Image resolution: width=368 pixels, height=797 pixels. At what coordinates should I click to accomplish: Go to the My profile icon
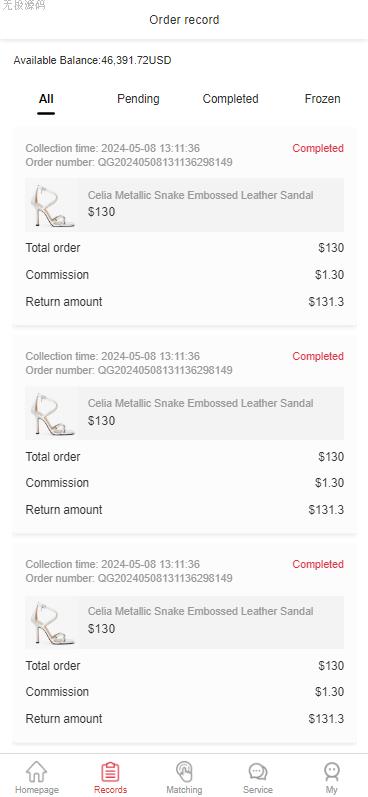(x=331, y=772)
